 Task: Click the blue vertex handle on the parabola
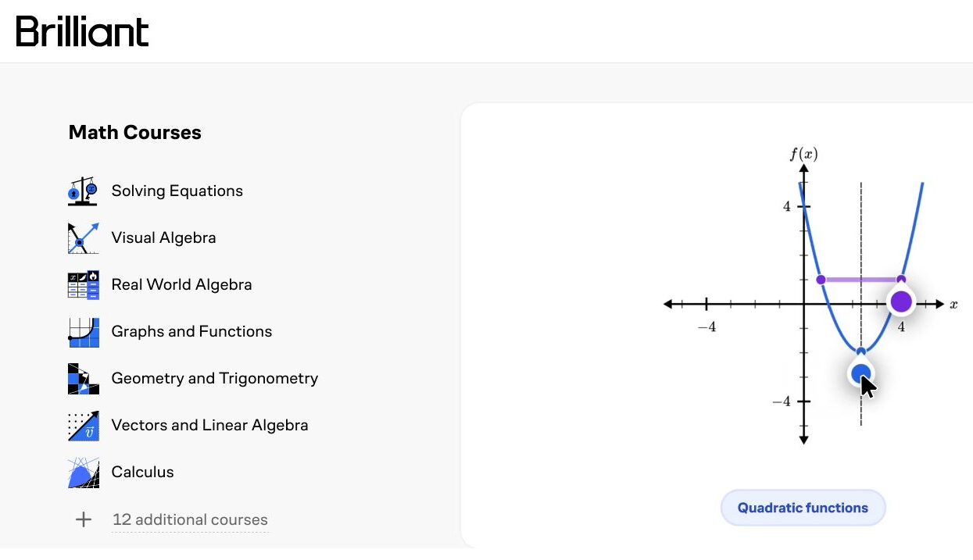point(860,373)
